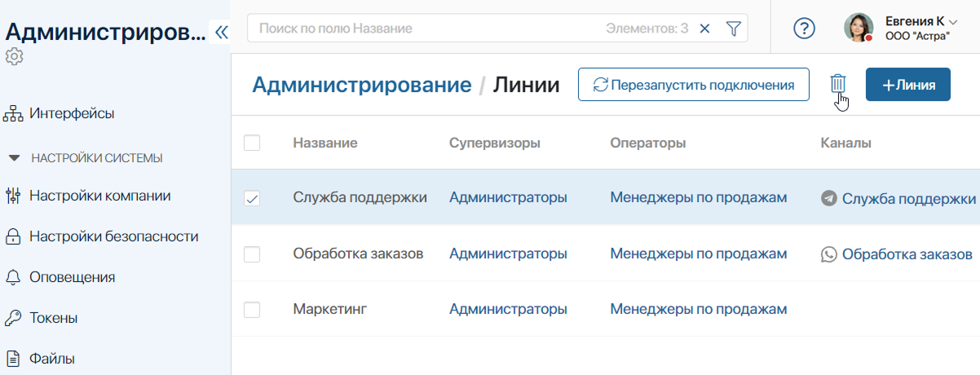
Task: Click the Администрирование breadcrumb link
Action: point(361,85)
